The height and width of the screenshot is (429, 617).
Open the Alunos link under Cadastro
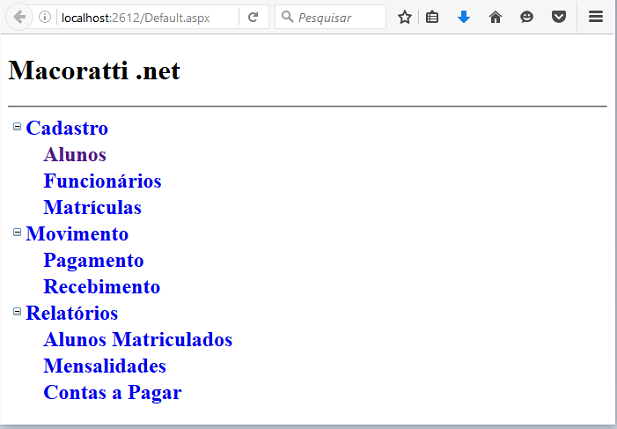click(x=75, y=155)
